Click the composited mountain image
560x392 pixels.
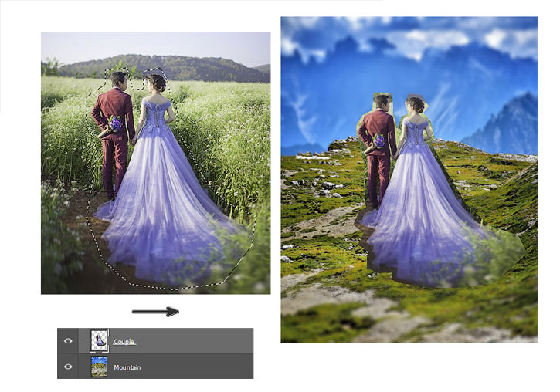click(x=409, y=180)
